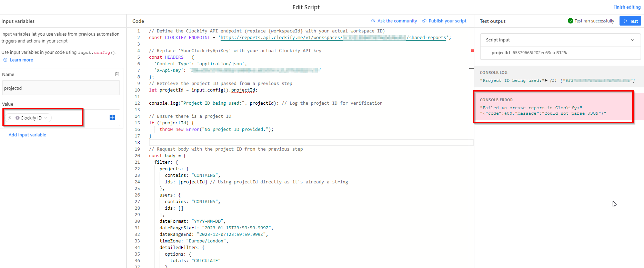The height and width of the screenshot is (268, 644).
Task: Click the people icon beside Ask the community
Action: 373,21
